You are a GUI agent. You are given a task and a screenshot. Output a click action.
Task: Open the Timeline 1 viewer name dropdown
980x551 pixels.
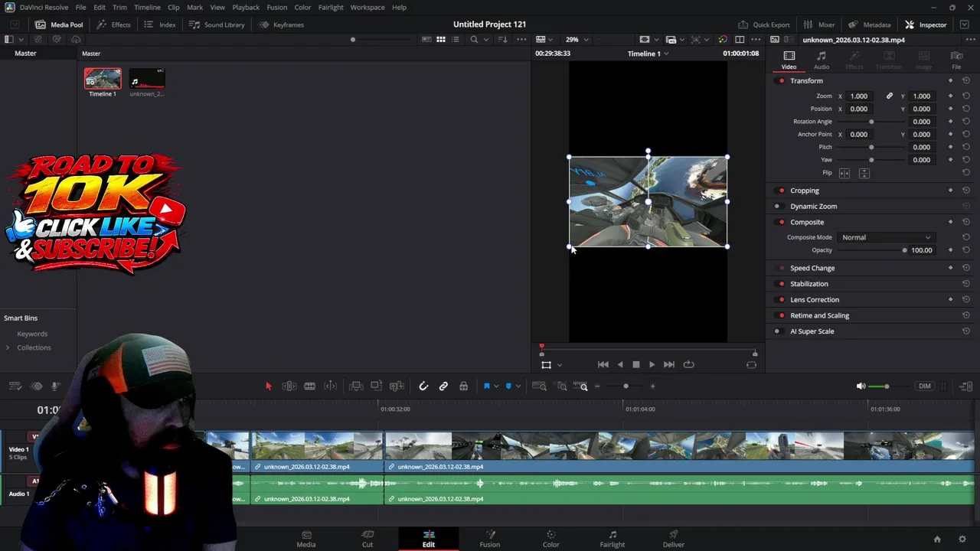[648, 54]
